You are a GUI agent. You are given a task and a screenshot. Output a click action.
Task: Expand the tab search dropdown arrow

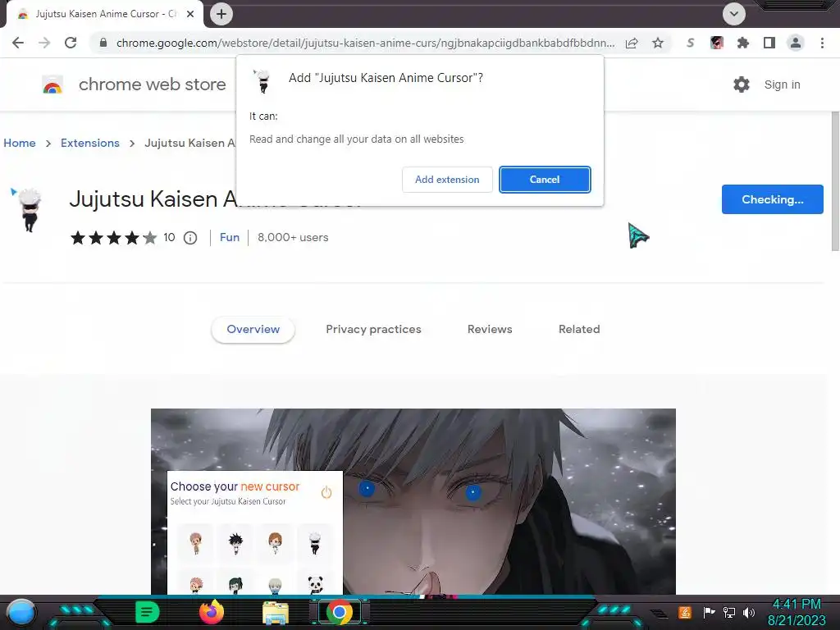pyautogui.click(x=734, y=14)
